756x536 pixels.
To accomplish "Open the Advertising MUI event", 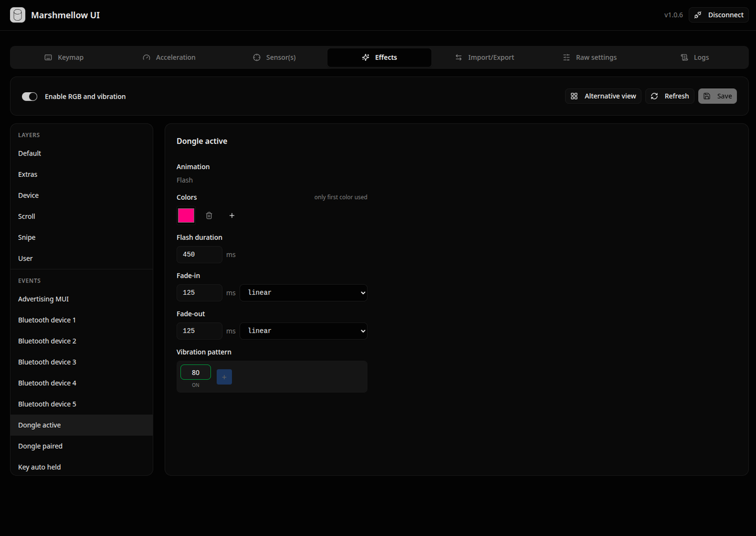I will 82,299.
